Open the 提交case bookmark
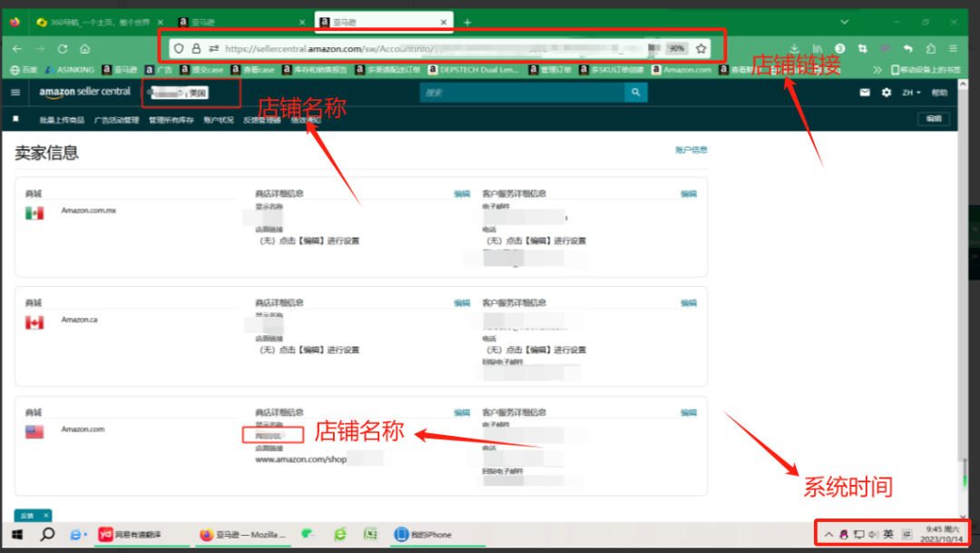 pyautogui.click(x=201, y=70)
